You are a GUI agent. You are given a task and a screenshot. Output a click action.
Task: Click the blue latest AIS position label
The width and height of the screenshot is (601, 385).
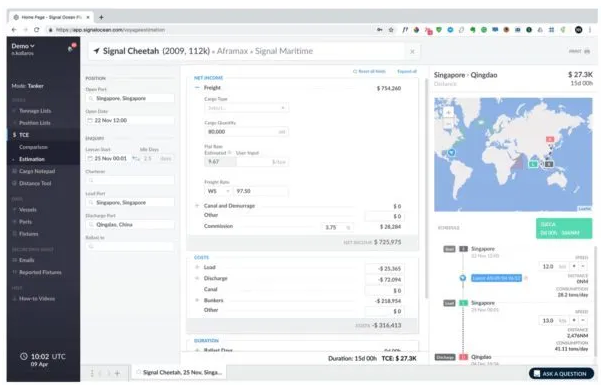click(496, 278)
